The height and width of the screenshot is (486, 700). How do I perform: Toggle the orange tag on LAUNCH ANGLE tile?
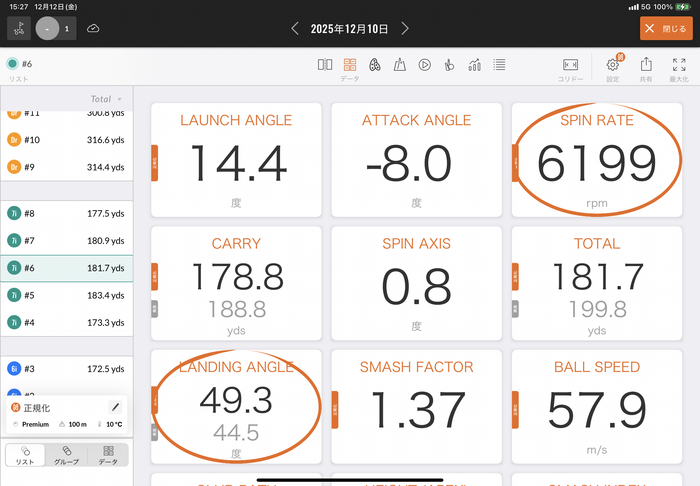(154, 159)
